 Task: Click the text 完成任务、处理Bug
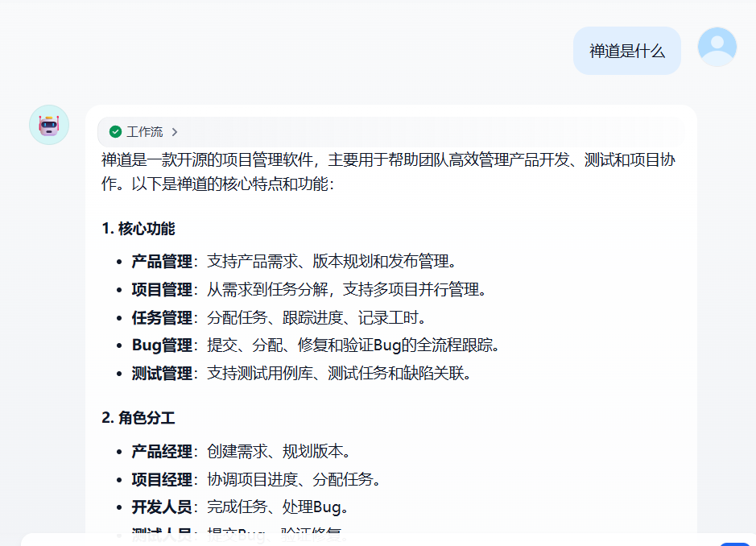pos(278,507)
